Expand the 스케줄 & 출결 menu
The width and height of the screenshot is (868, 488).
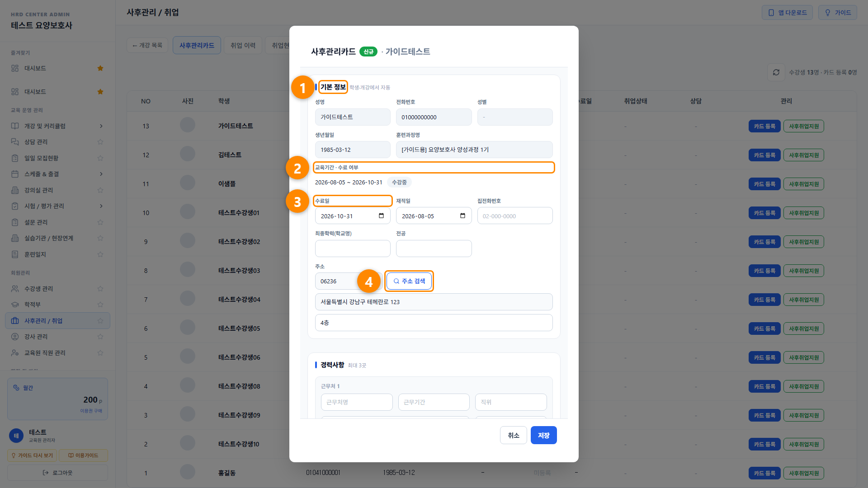click(x=101, y=174)
